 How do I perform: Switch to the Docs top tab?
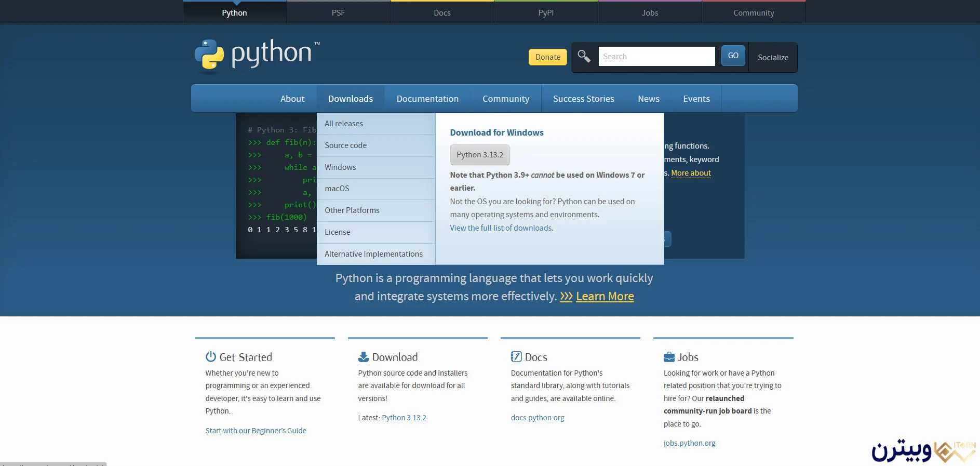pyautogui.click(x=442, y=12)
